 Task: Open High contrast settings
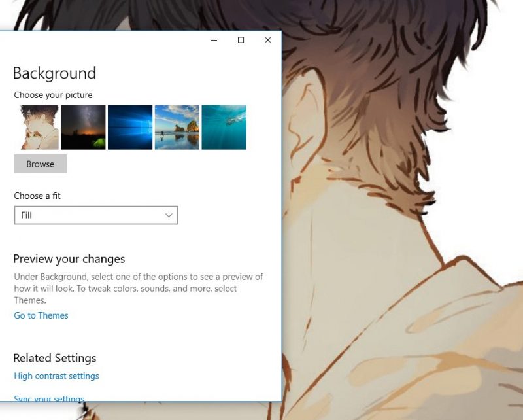[56, 376]
